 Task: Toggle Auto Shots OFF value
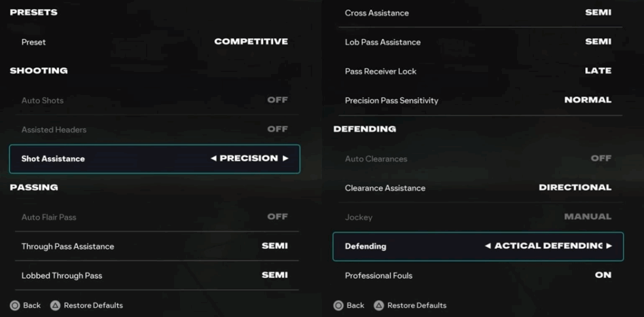pyautogui.click(x=277, y=100)
